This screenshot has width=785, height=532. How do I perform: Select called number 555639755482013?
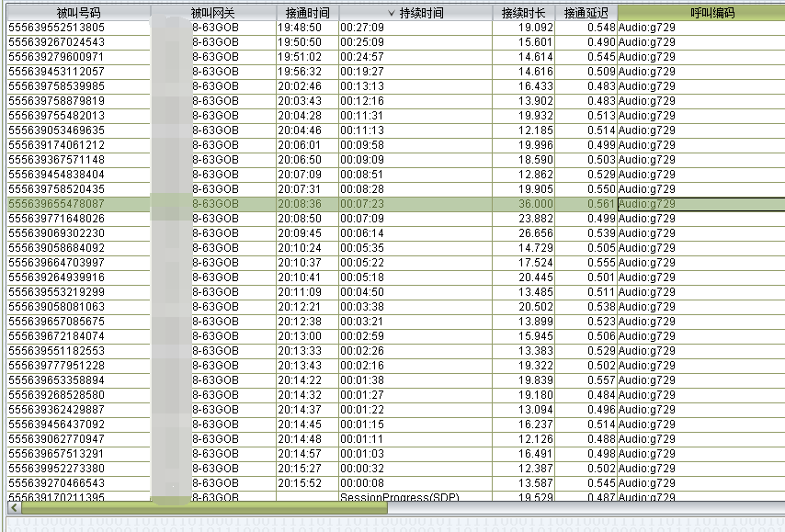(x=57, y=116)
